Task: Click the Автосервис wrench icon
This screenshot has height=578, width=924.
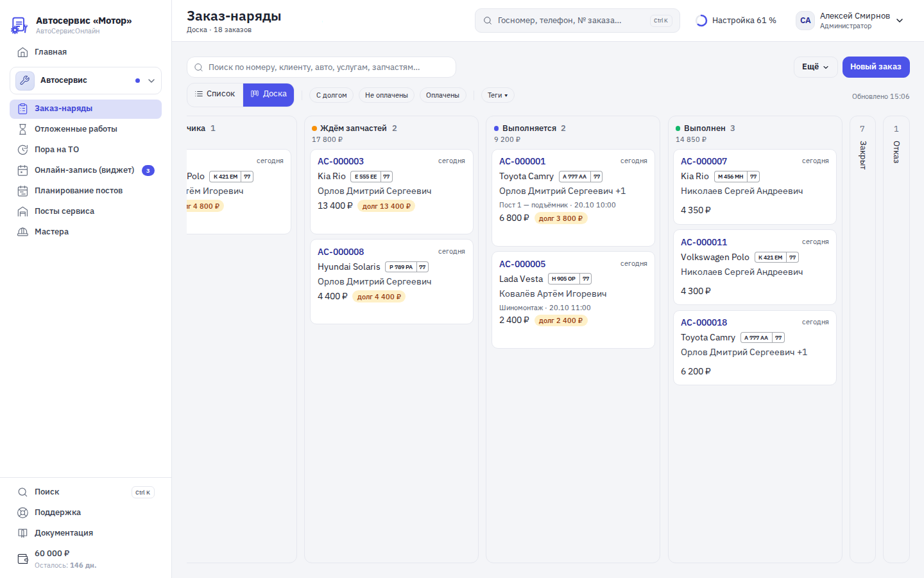Action: pos(25,81)
